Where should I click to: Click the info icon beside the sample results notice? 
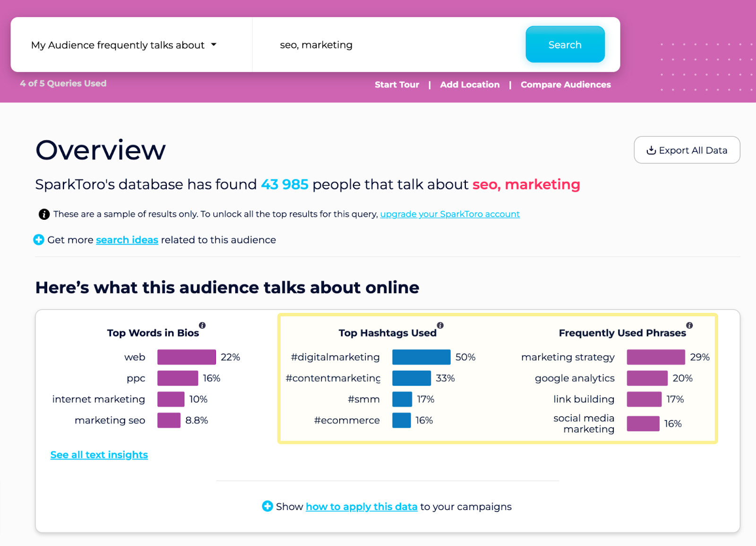click(43, 214)
